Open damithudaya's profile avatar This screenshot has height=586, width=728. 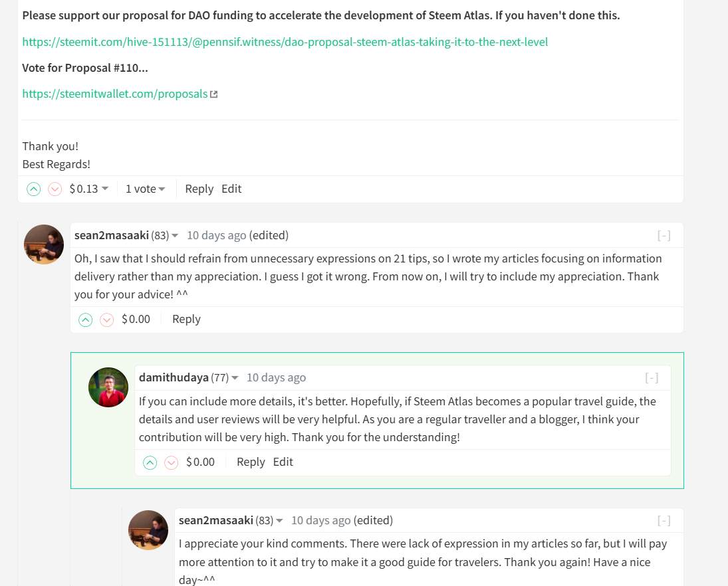pyautogui.click(x=108, y=387)
